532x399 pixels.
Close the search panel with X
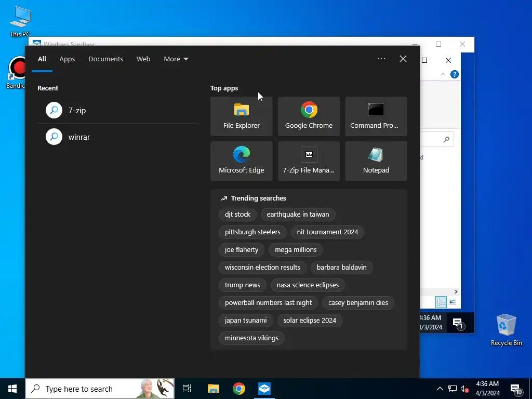tap(403, 59)
